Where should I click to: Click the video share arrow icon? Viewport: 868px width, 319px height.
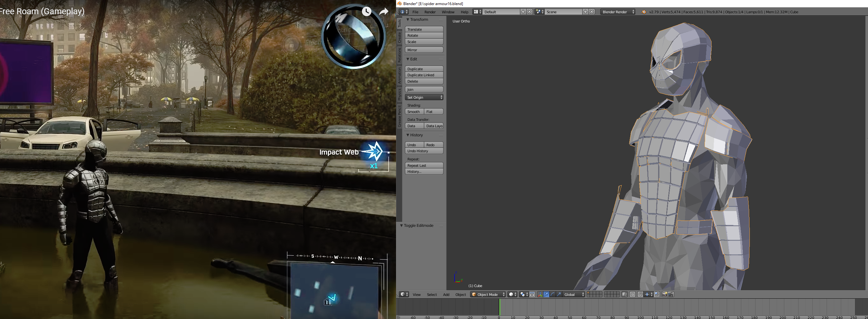click(x=384, y=12)
